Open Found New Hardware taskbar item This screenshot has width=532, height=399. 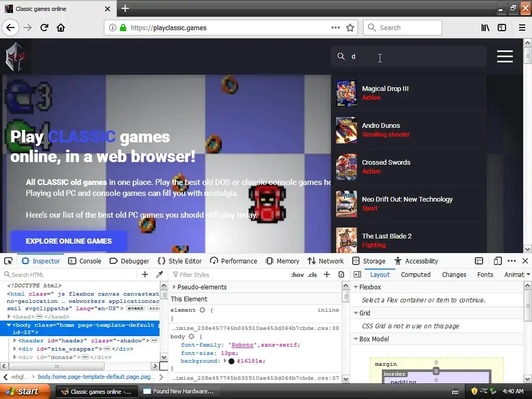click(180, 391)
